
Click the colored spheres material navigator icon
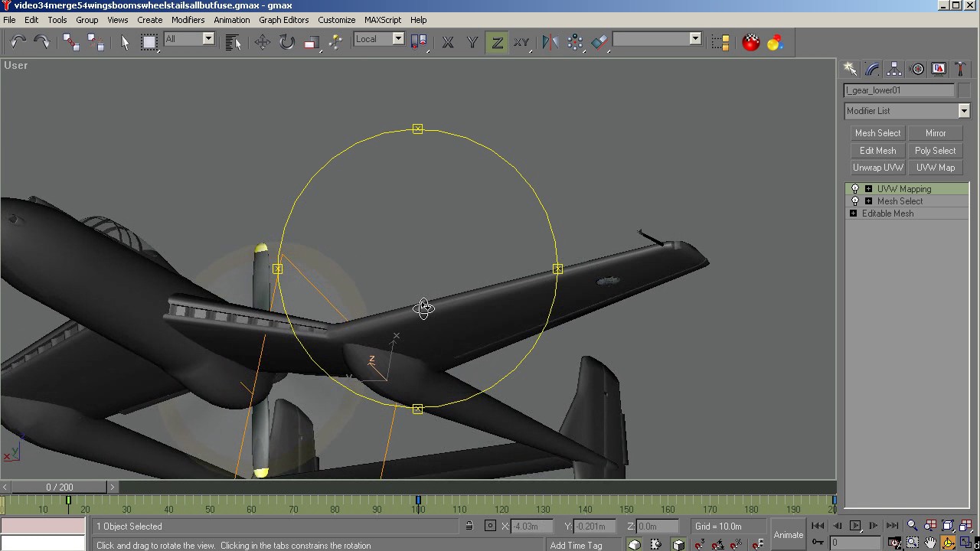[x=776, y=42]
